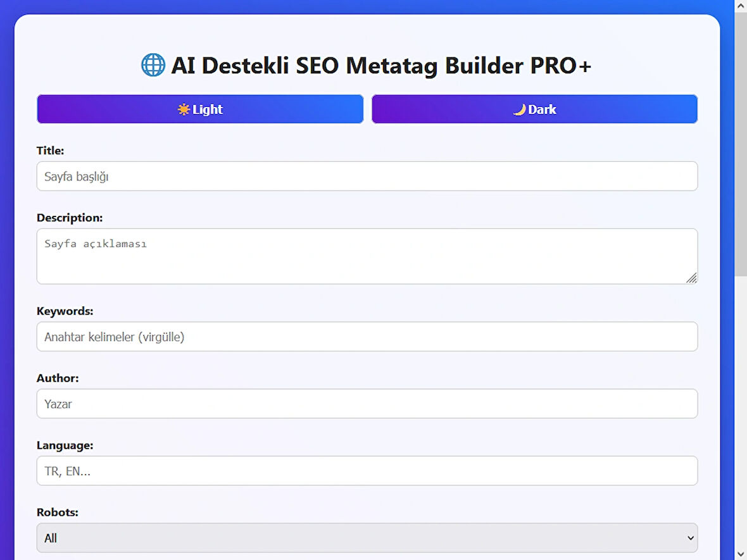Focus the Title input field

click(x=367, y=176)
